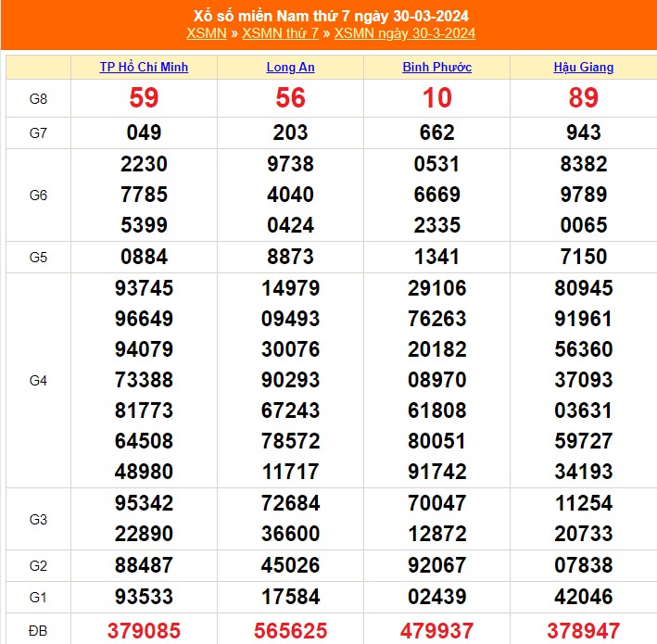Click G6 number 4040
657x644 pixels.
click(290, 195)
